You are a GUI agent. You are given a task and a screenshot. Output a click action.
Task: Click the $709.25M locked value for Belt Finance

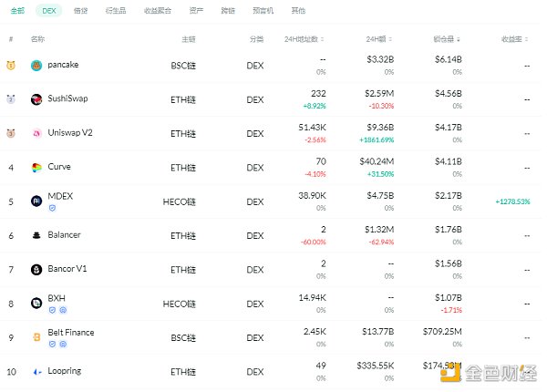[x=442, y=332]
